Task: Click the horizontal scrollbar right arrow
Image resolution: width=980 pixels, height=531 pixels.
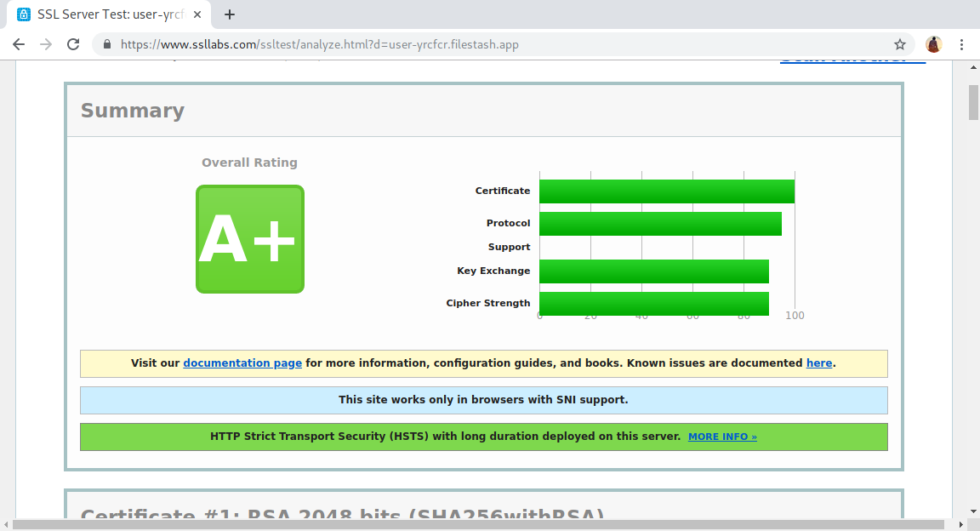Action: coord(961,524)
